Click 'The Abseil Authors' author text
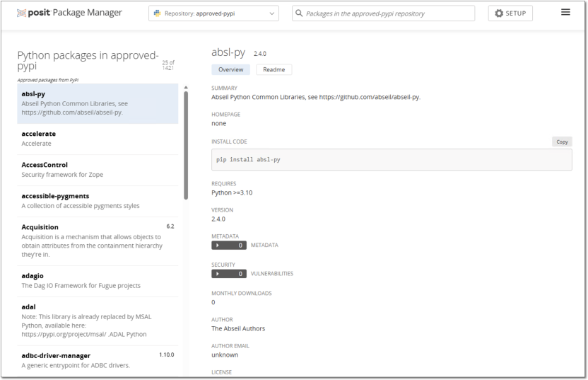588x380 pixels. (238, 328)
